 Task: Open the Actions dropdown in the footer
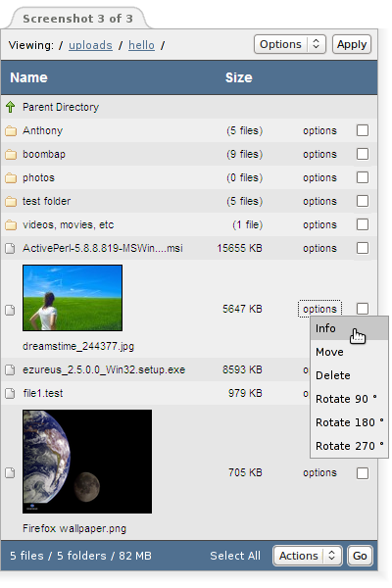(x=308, y=556)
